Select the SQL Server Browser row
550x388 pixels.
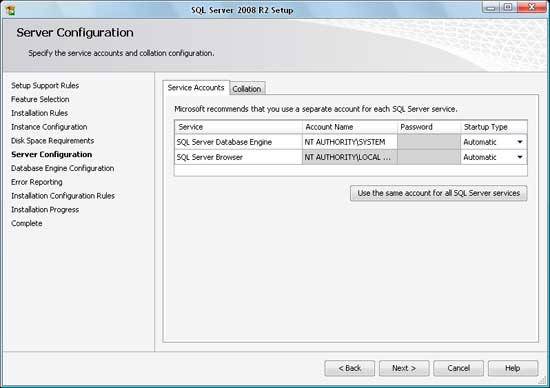coord(351,158)
